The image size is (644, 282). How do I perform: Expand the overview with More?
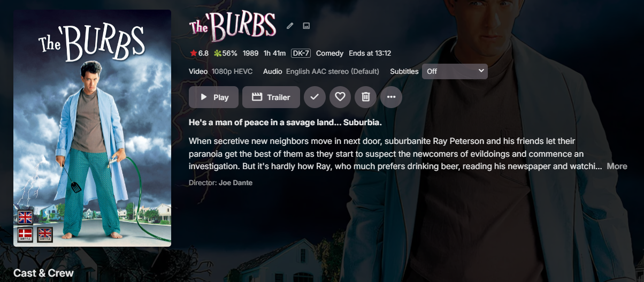coord(617,166)
